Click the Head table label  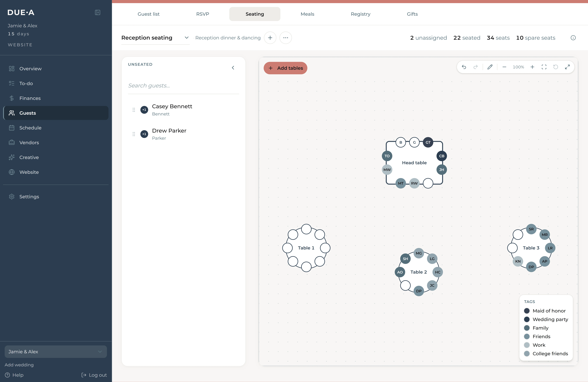tap(414, 163)
